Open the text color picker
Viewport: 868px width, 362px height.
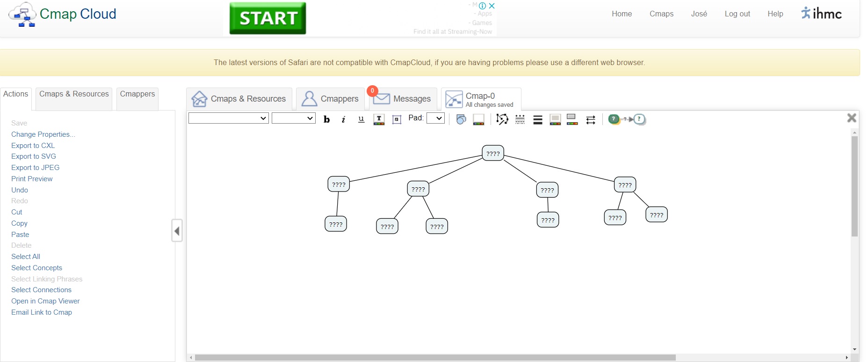coord(379,119)
